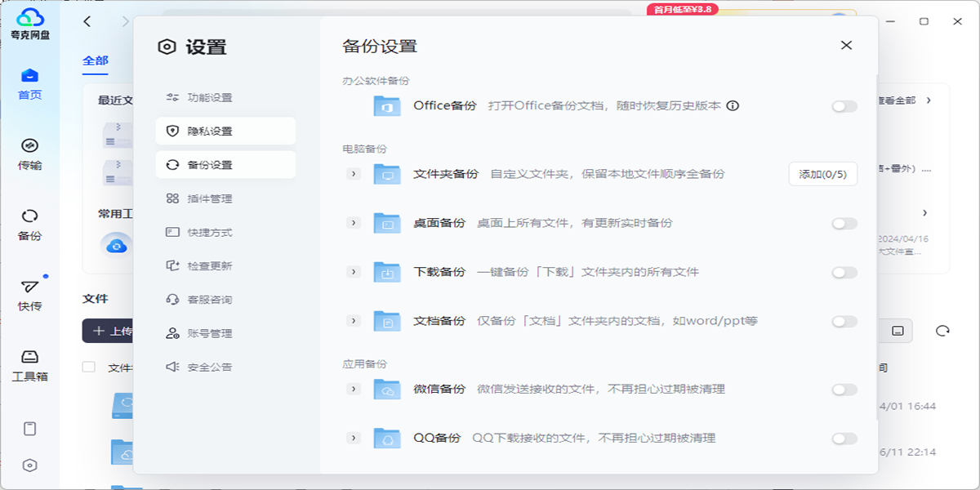Expand the 文件夹备份 section
The width and height of the screenshot is (980, 490).
[353, 173]
